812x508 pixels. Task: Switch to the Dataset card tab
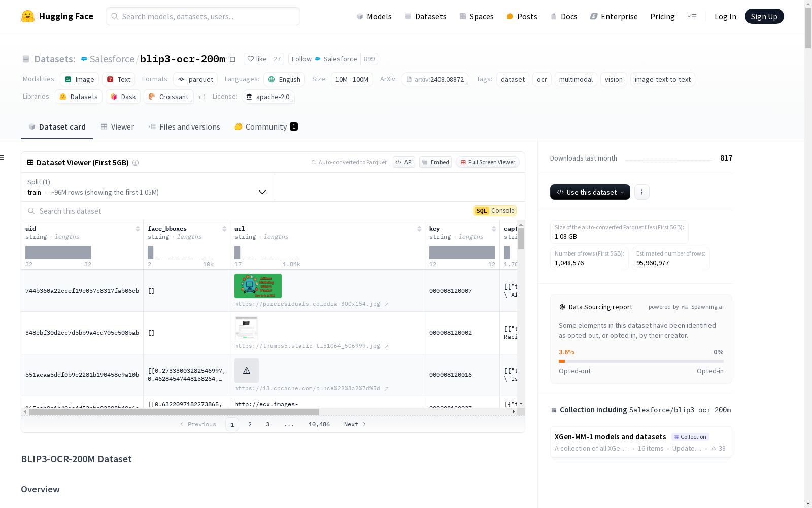point(57,127)
